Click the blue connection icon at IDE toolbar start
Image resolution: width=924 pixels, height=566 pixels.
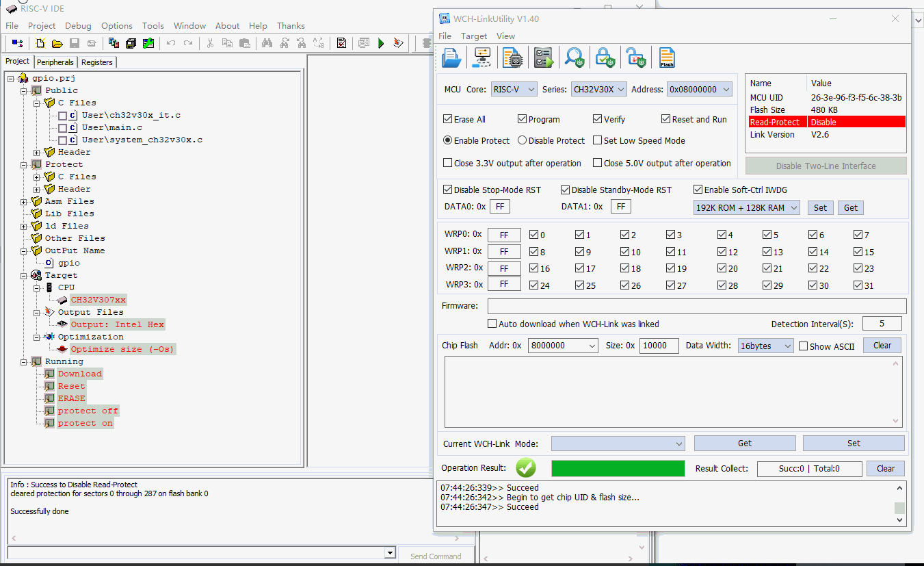pos(17,43)
